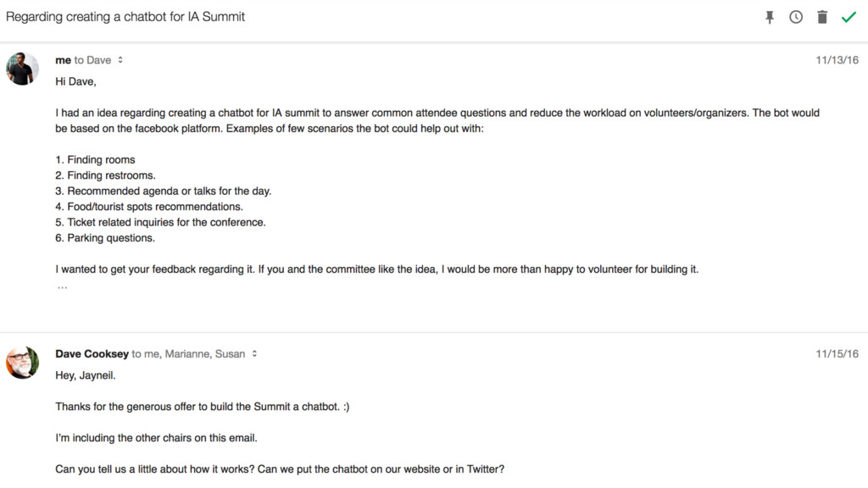Select the conversation subject title
This screenshot has height=488, width=868.
pyautogui.click(x=125, y=17)
